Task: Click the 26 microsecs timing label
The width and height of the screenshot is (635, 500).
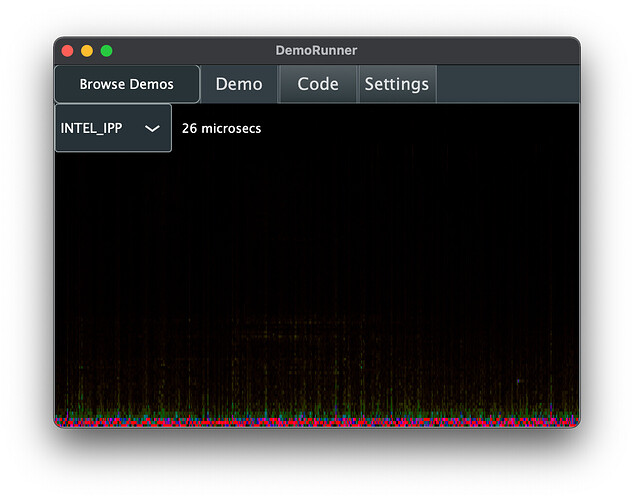Action: [222, 128]
